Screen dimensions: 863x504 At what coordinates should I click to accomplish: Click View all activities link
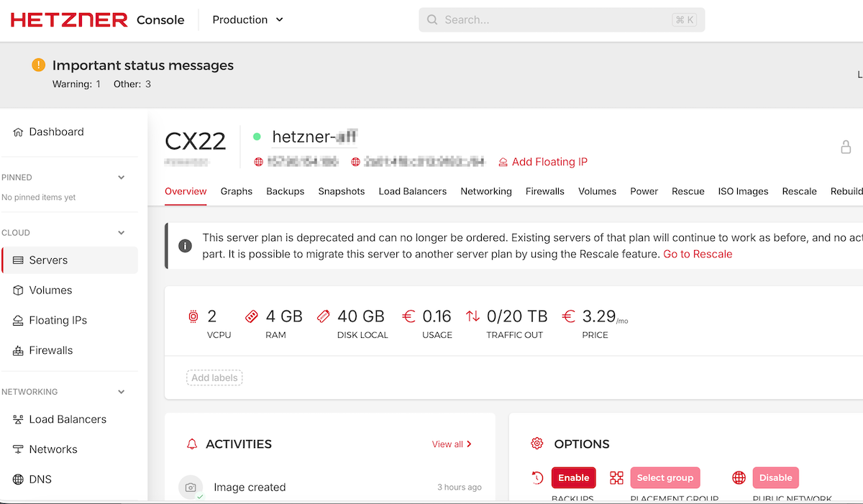click(x=452, y=444)
